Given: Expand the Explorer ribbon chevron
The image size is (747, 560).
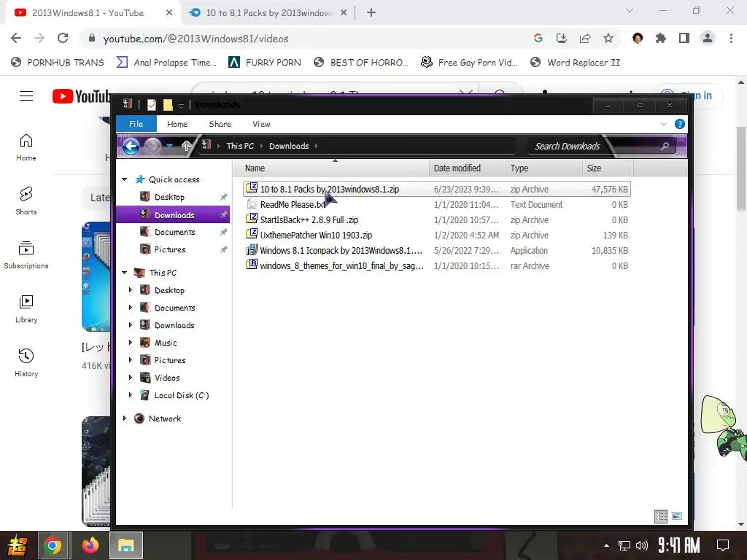Looking at the screenshot, I should [664, 124].
